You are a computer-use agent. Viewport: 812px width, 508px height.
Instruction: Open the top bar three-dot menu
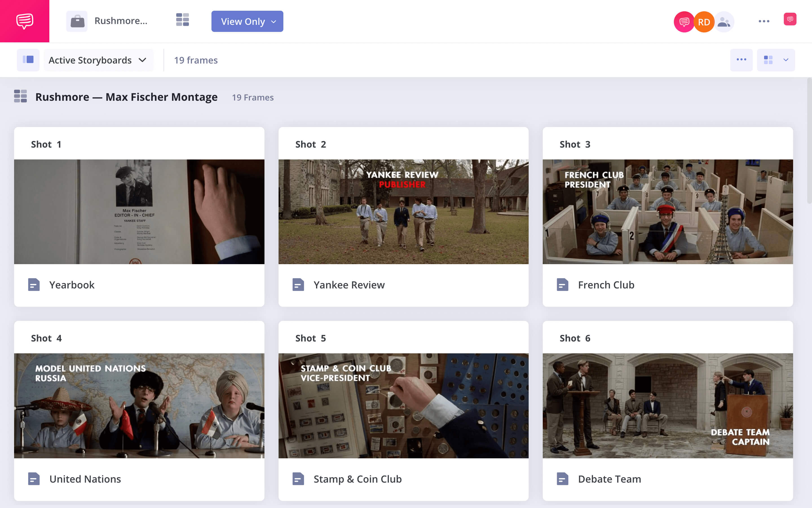(764, 21)
